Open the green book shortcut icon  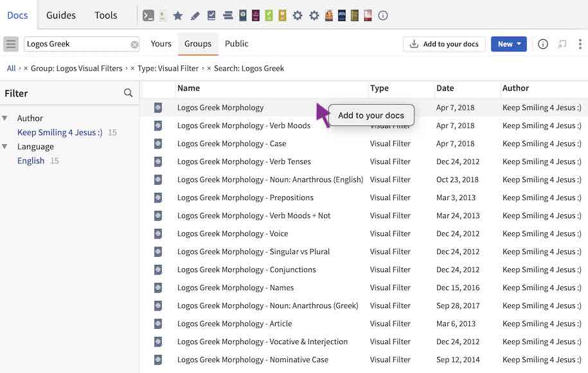[269, 15]
